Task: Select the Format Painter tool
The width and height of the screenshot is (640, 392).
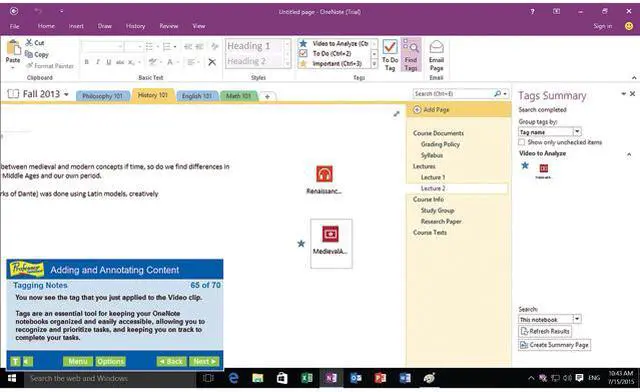Action: pyautogui.click(x=49, y=65)
